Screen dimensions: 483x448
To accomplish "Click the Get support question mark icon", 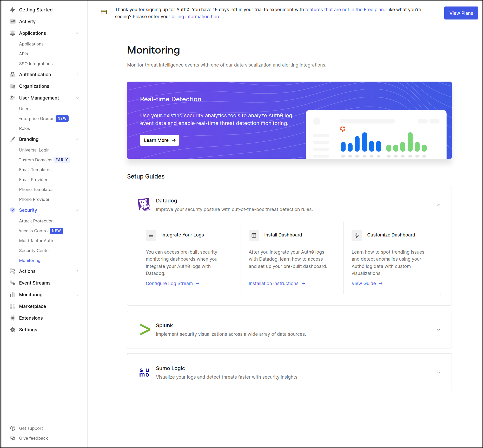I will pyautogui.click(x=12, y=428).
